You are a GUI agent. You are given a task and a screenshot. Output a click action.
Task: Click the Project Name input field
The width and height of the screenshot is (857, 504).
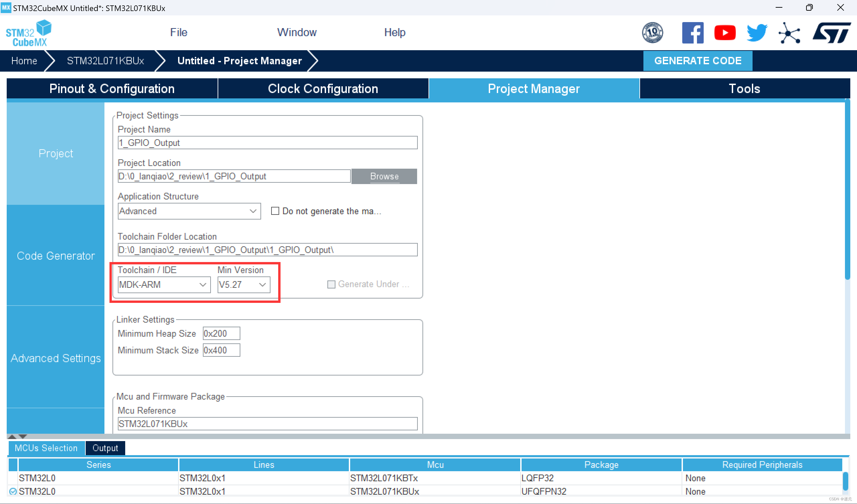click(x=267, y=143)
